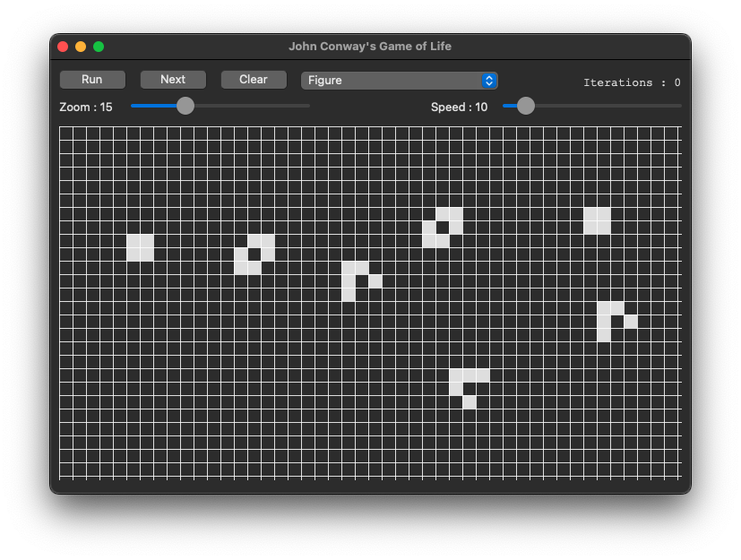Click the Iterations counter text
741x560 pixels.
click(631, 82)
